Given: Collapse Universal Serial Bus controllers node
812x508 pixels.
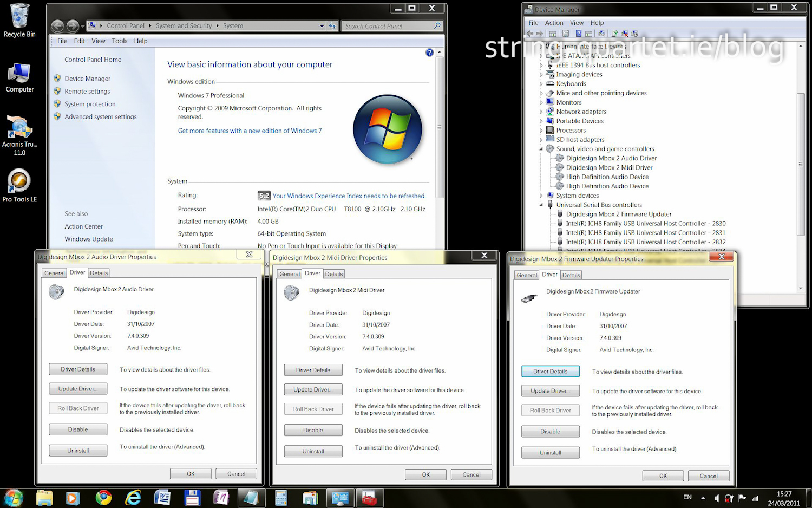Looking at the screenshot, I should pyautogui.click(x=541, y=205).
